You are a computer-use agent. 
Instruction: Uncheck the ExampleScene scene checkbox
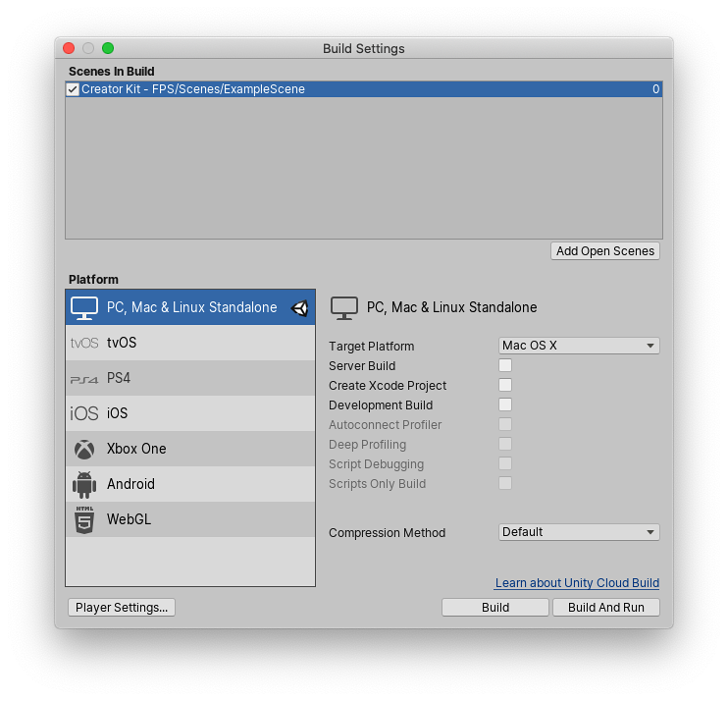[73, 89]
